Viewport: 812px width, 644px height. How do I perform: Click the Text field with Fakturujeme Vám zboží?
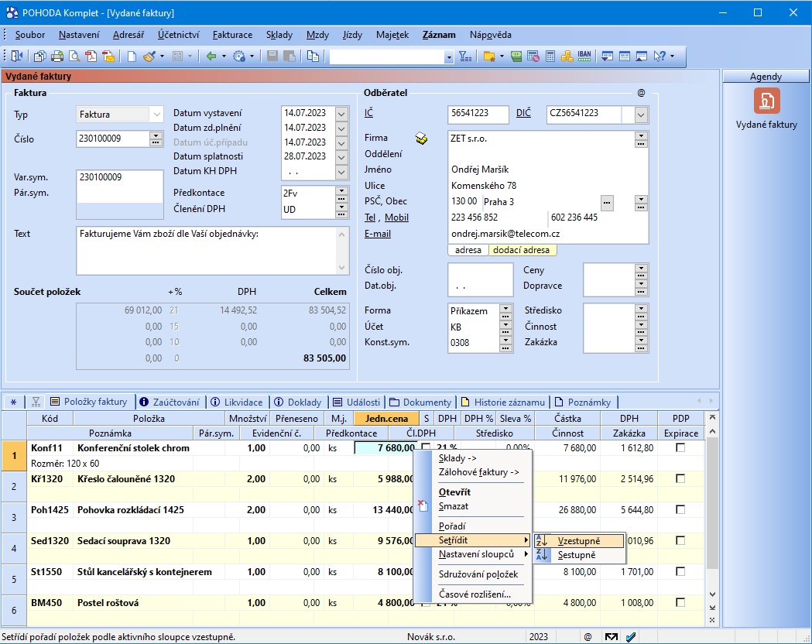pyautogui.click(x=207, y=251)
